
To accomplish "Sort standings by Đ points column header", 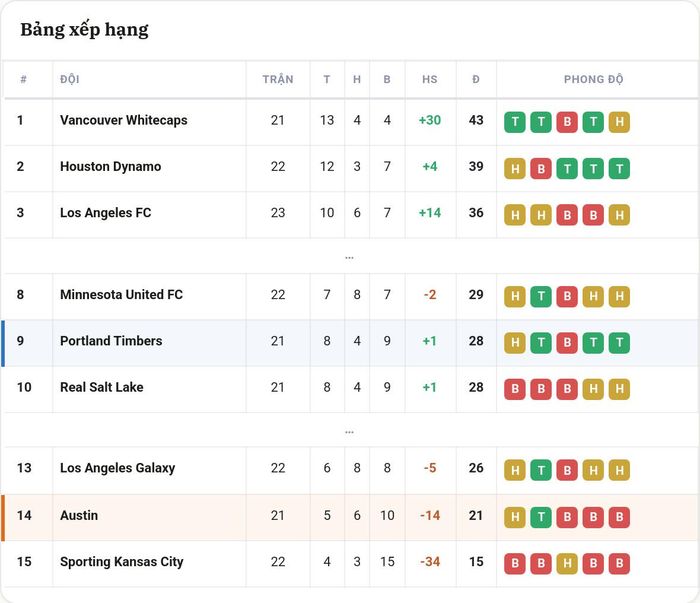I will 476,79.
